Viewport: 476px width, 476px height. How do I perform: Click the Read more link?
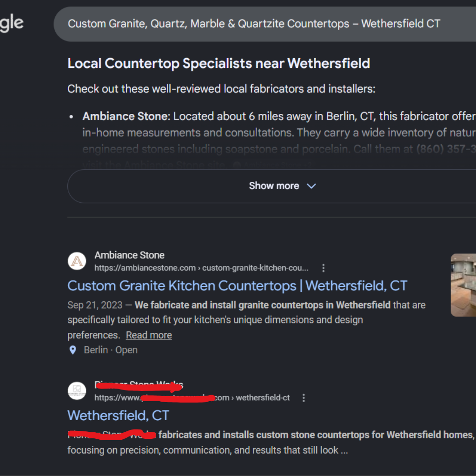pos(149,335)
